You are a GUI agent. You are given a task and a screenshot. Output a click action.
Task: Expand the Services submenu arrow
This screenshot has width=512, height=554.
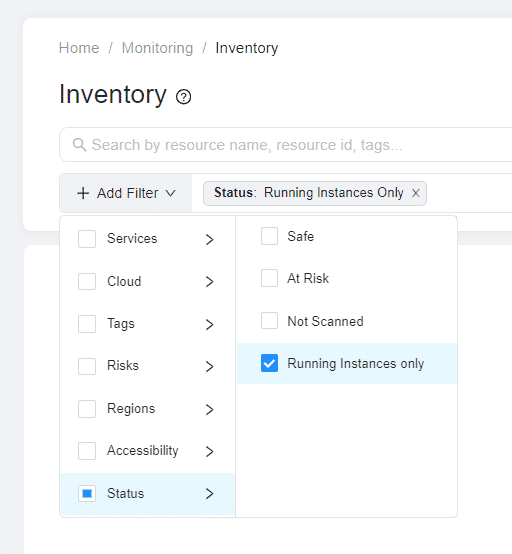click(x=210, y=239)
